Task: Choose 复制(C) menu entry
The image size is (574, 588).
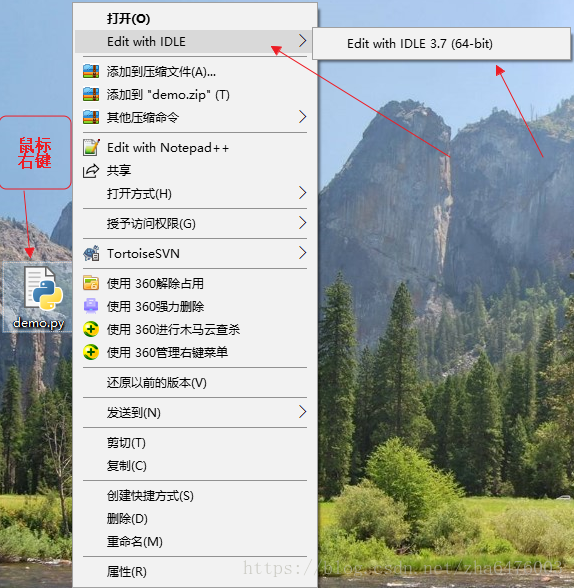Action: tap(195, 465)
